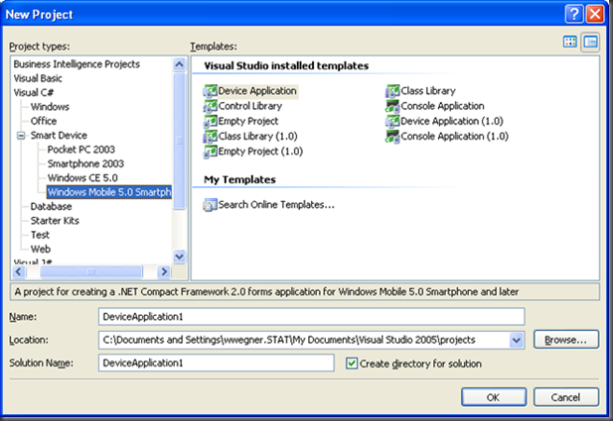Choose the Console Application template icon

[393, 106]
